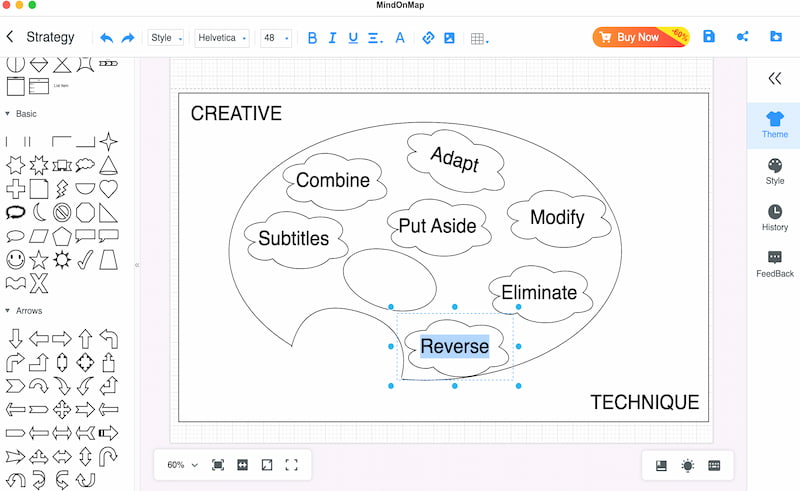Click the Buy Now button
The height and width of the screenshot is (491, 800).
click(641, 37)
